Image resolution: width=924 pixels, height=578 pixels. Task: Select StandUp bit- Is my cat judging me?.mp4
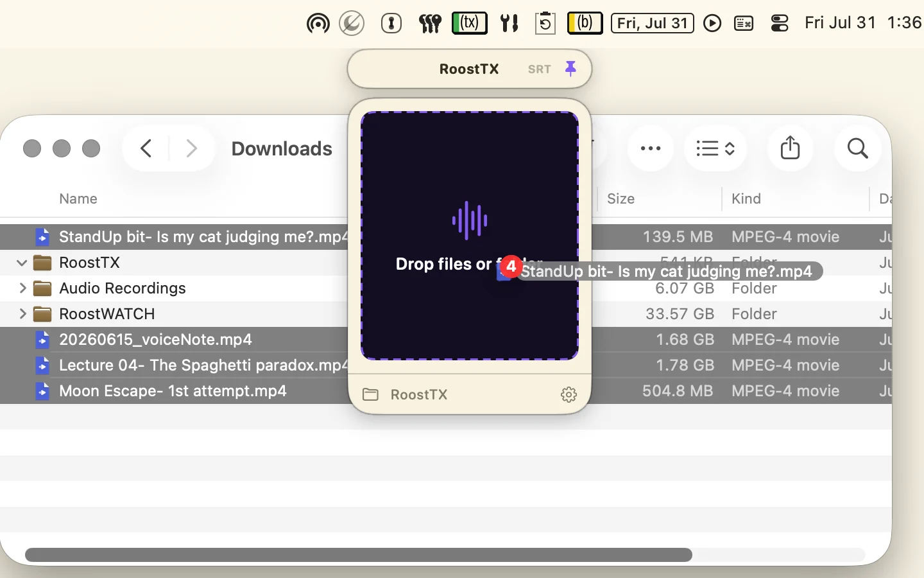point(446,237)
